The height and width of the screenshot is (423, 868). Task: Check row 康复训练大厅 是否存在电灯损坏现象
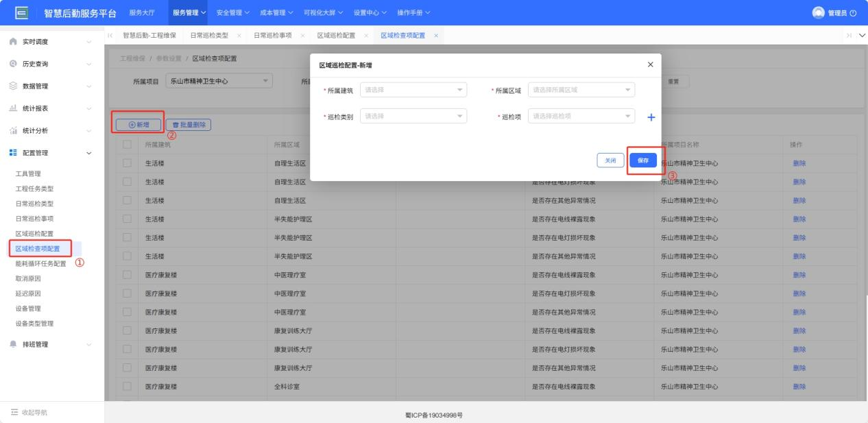pyautogui.click(x=127, y=350)
